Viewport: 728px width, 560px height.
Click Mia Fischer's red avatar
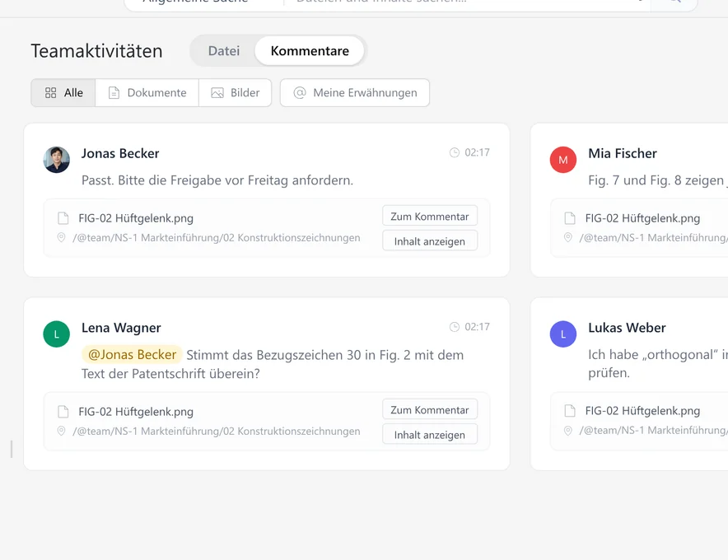point(563,160)
